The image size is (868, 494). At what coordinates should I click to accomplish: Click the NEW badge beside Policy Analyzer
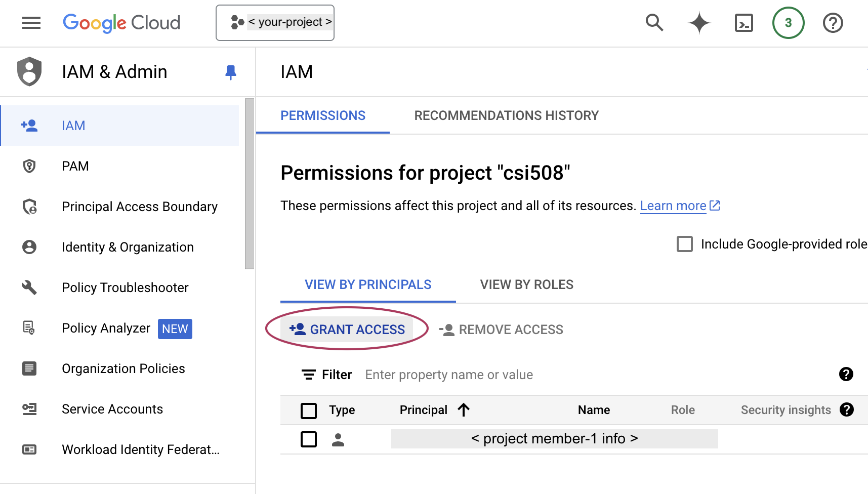175,329
